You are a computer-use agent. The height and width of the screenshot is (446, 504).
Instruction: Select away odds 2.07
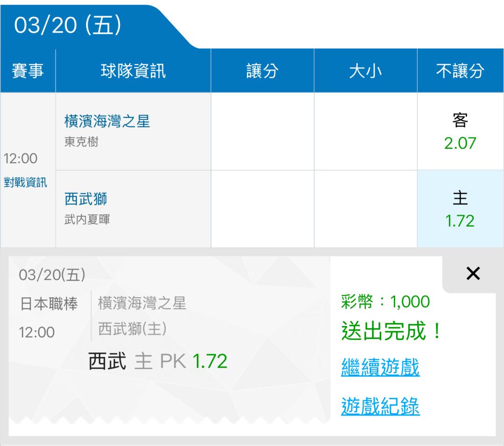(x=460, y=132)
